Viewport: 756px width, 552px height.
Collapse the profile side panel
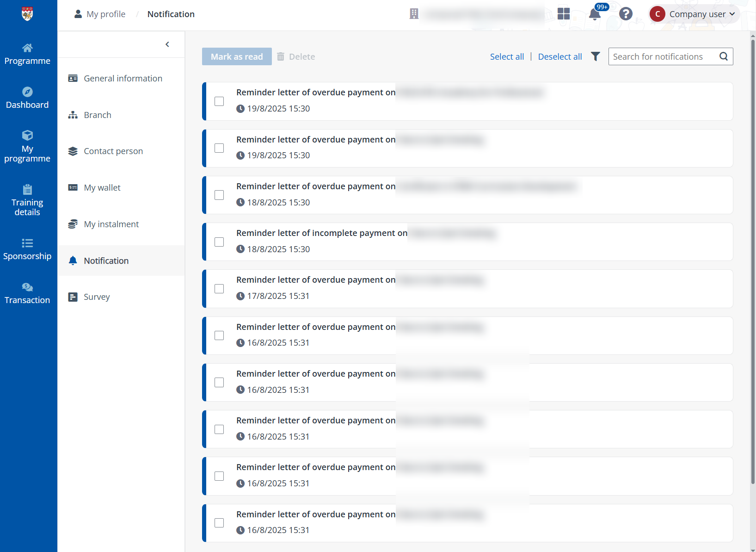(x=167, y=44)
